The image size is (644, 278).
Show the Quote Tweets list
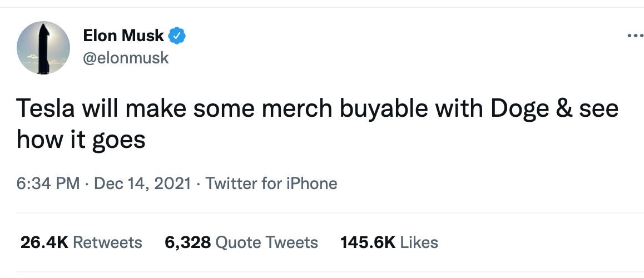(266, 242)
